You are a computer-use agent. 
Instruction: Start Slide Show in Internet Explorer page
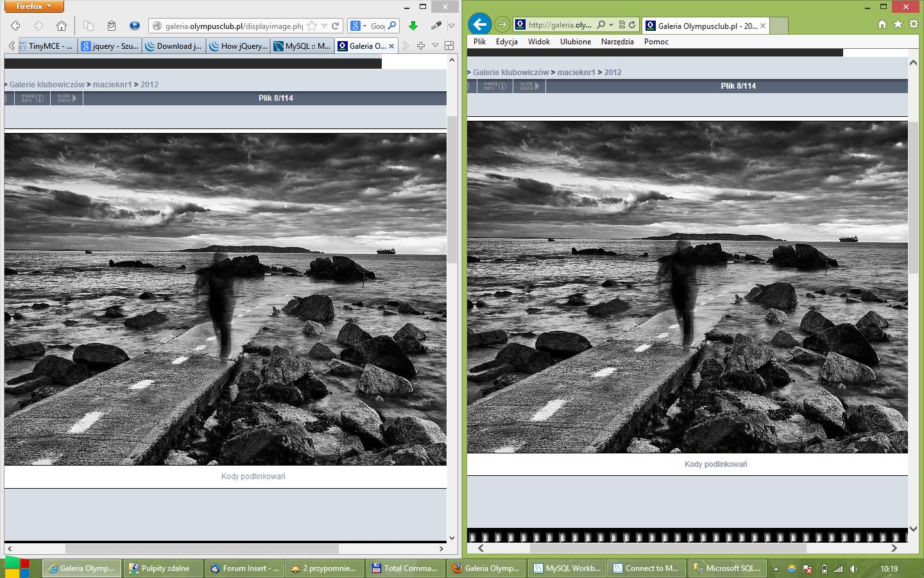coord(529,86)
